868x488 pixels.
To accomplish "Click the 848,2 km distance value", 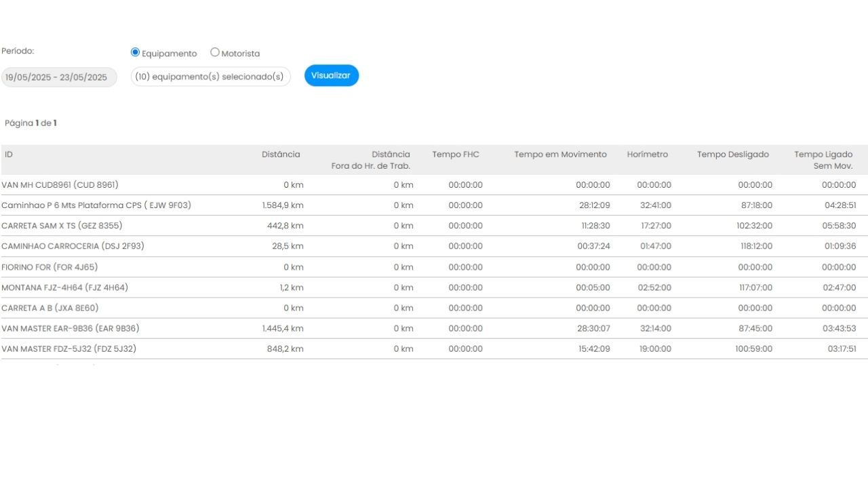I will (285, 348).
